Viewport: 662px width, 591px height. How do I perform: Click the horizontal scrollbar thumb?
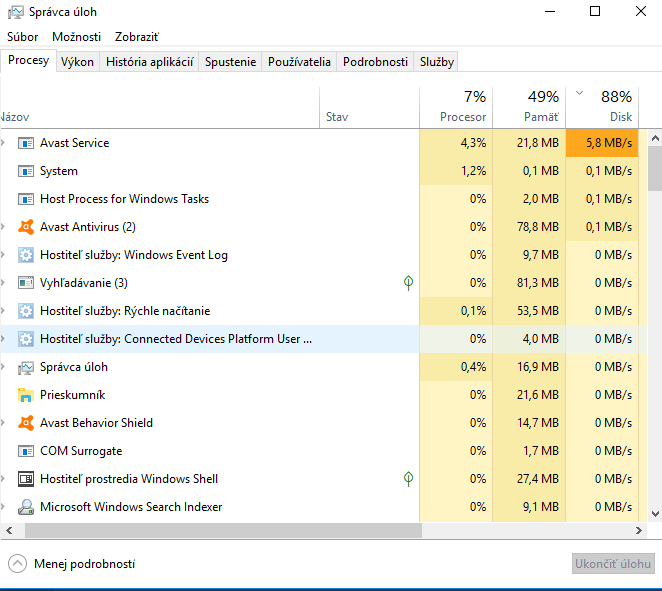223,530
